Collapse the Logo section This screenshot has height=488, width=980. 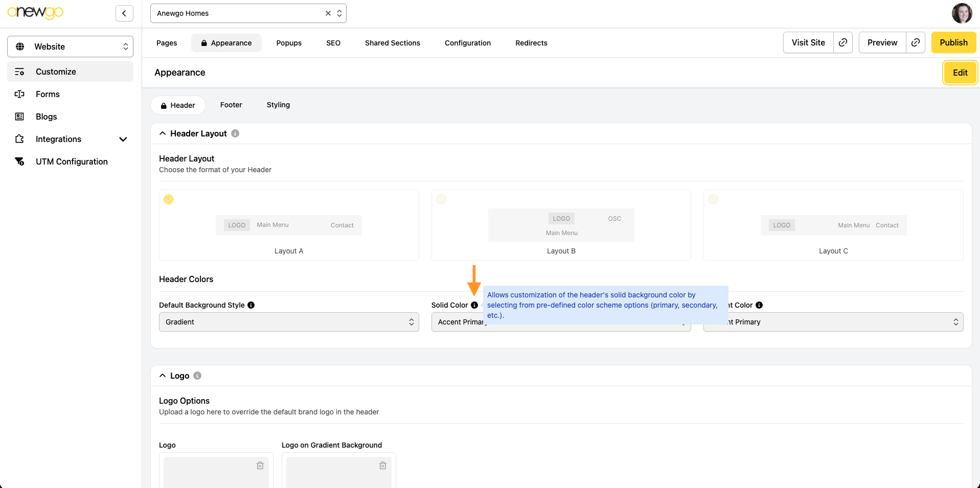point(163,376)
